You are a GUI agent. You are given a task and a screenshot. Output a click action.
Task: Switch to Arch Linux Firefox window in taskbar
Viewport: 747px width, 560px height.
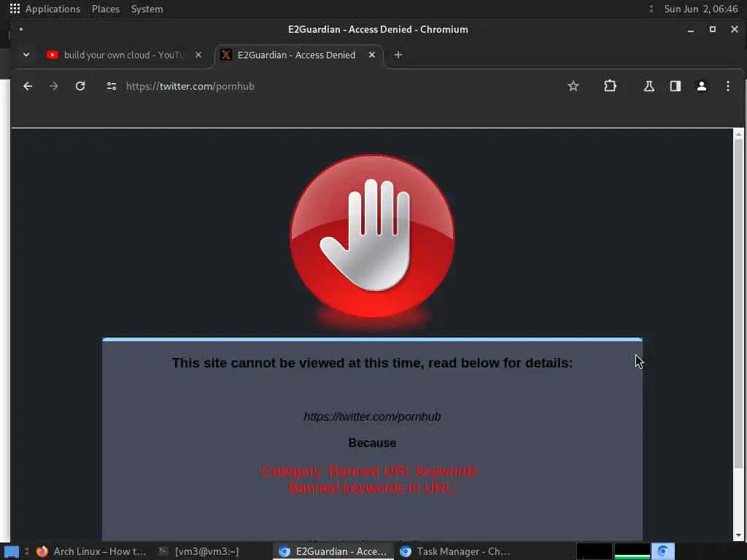click(x=90, y=551)
